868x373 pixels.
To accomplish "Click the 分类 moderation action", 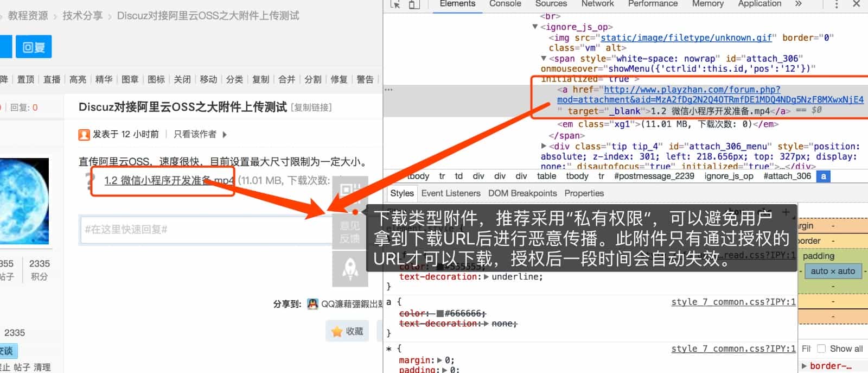I will (234, 79).
